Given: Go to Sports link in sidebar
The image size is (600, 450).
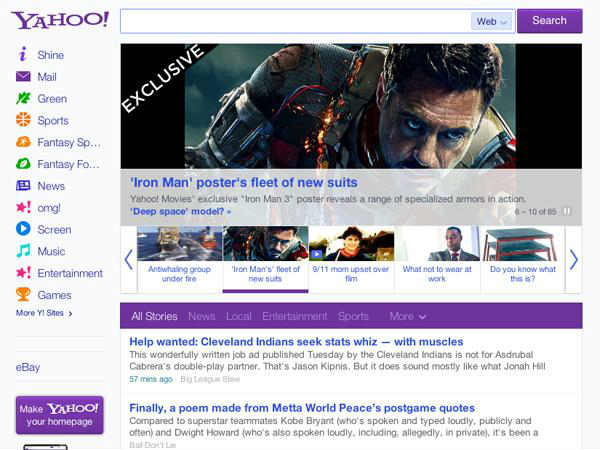Looking at the screenshot, I should 53,121.
